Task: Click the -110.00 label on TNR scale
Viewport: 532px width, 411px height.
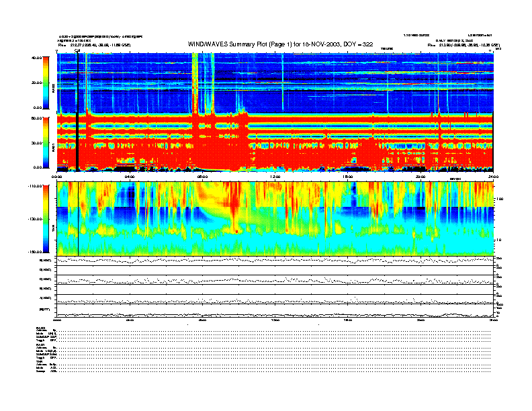Action: click(x=35, y=186)
